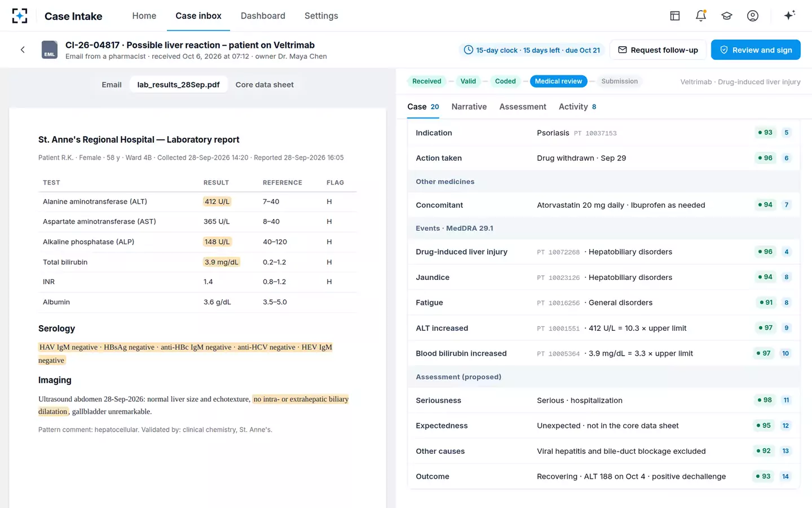812x508 pixels.
Task: Open the user account profile icon
Action: coord(753,16)
